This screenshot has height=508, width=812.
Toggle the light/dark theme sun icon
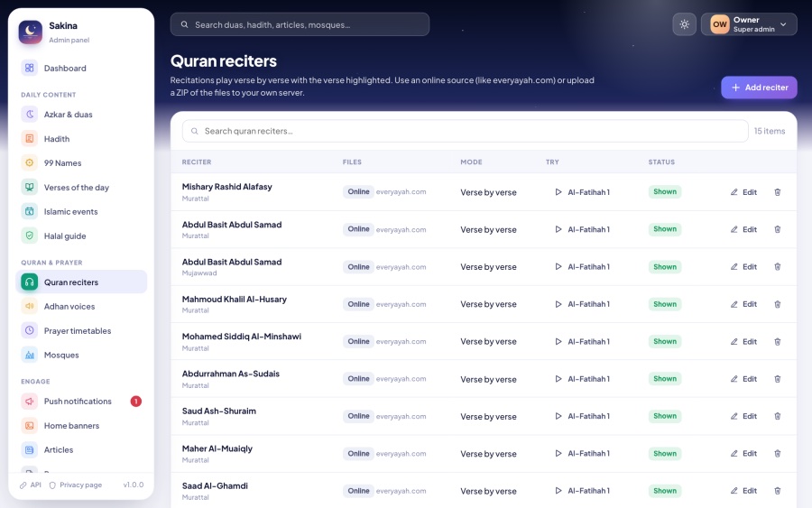[684, 24]
